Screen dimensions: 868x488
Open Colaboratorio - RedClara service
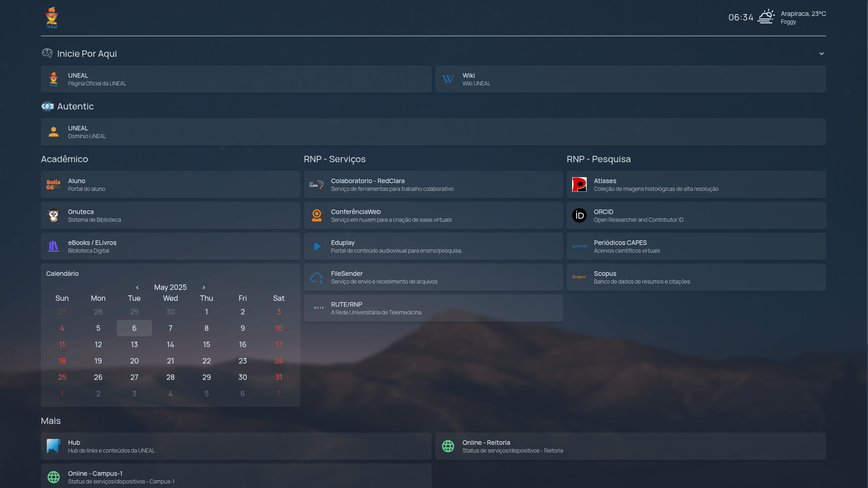click(434, 184)
